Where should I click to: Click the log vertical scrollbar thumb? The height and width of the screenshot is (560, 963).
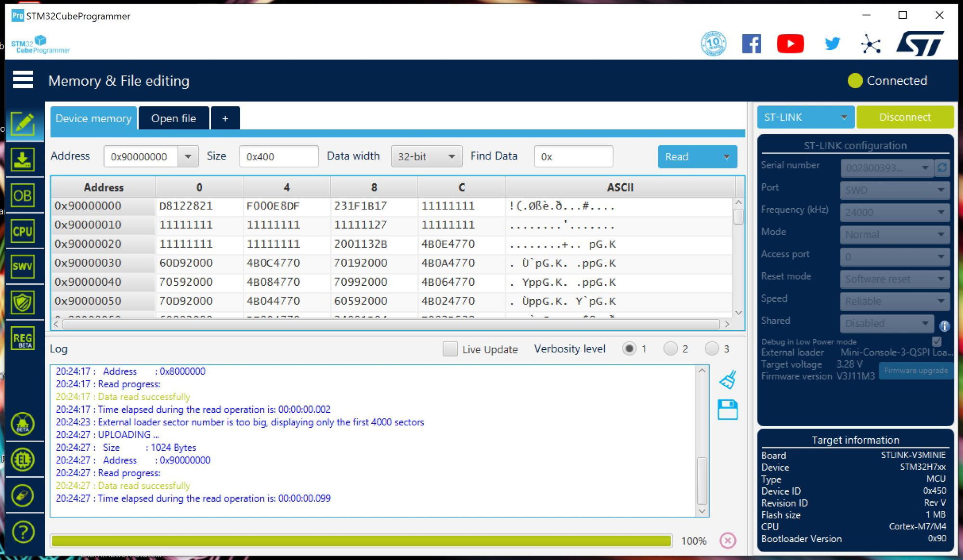(702, 481)
